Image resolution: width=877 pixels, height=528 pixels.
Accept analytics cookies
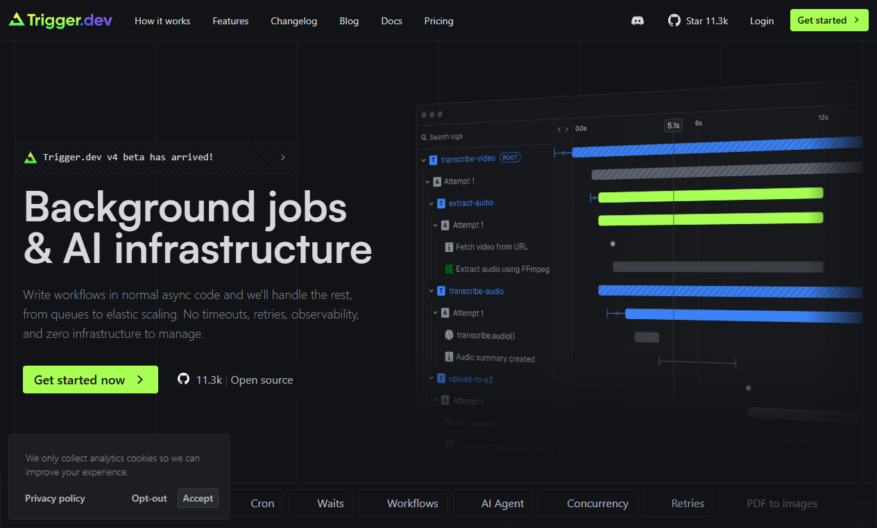click(x=197, y=498)
